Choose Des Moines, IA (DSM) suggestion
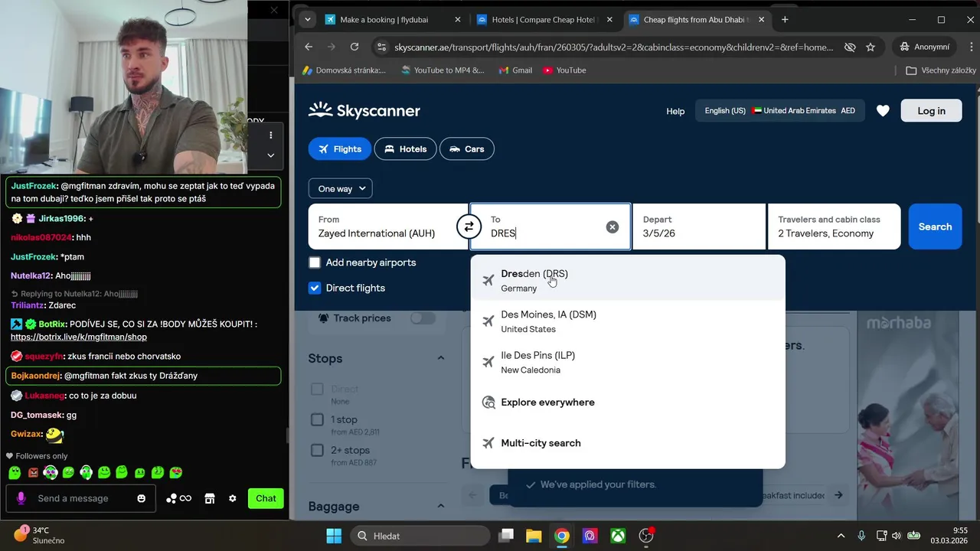This screenshot has height=551, width=980. coord(628,321)
